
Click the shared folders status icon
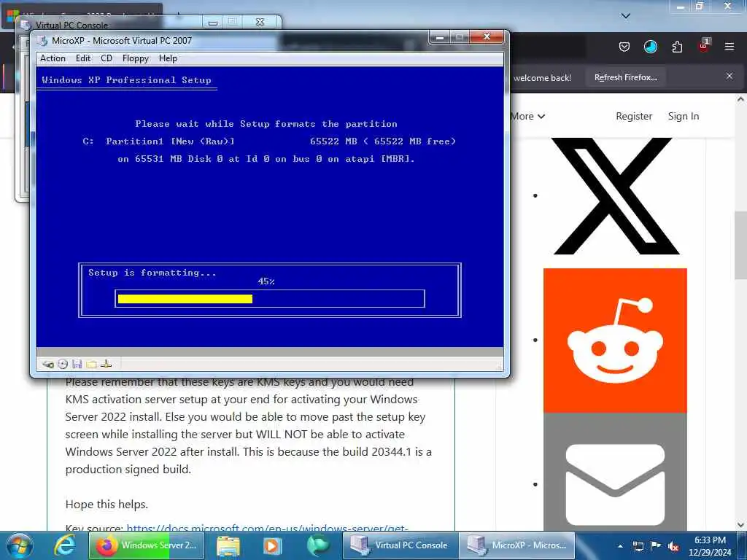tap(91, 365)
